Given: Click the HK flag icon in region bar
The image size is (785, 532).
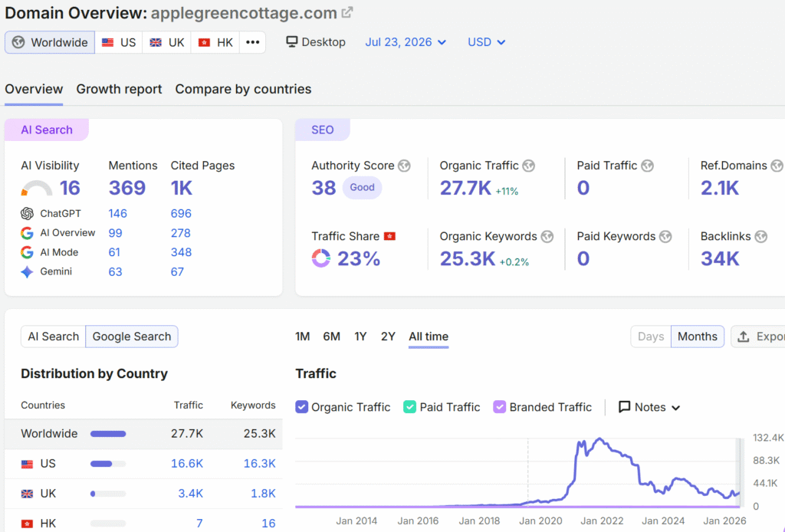Looking at the screenshot, I should [x=204, y=42].
